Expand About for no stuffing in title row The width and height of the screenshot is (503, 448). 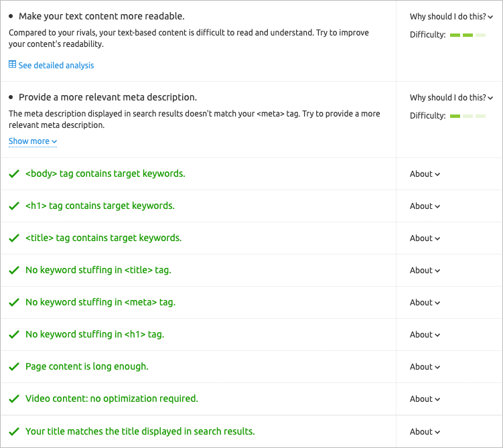[x=425, y=271]
